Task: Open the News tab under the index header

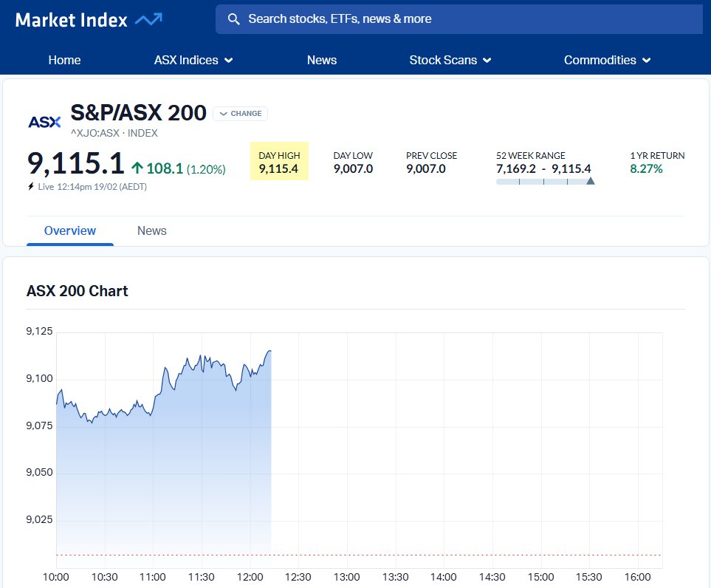Action: [x=151, y=230]
